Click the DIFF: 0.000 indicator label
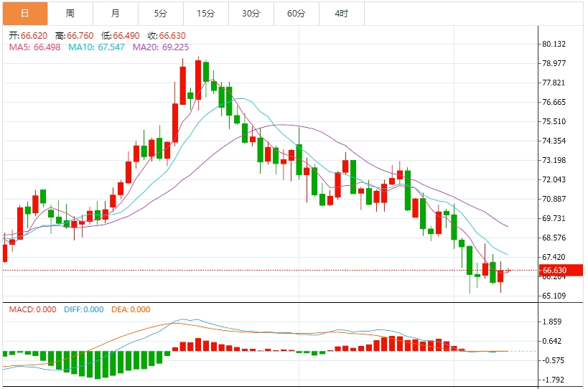This screenshot has height=389, width=588. point(83,309)
